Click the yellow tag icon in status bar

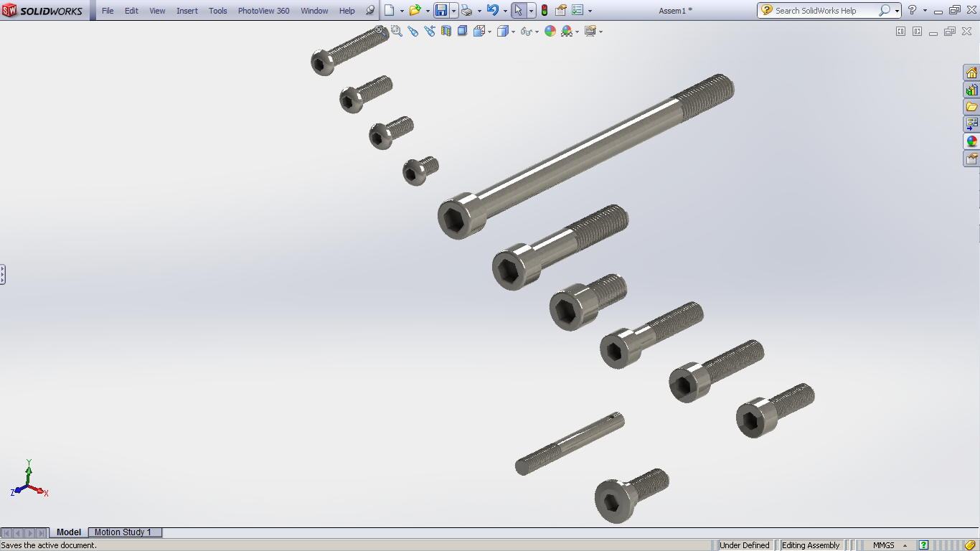(x=970, y=545)
